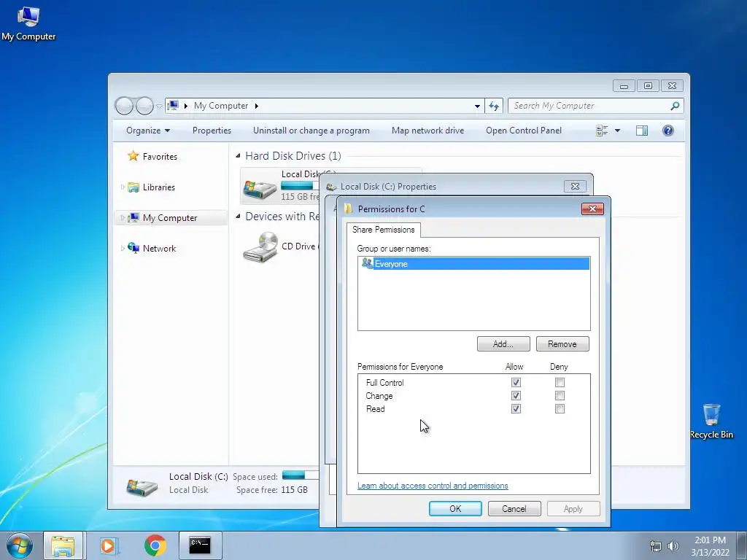Click Map network drive
Screen dimensions: 747x560
coord(427,131)
